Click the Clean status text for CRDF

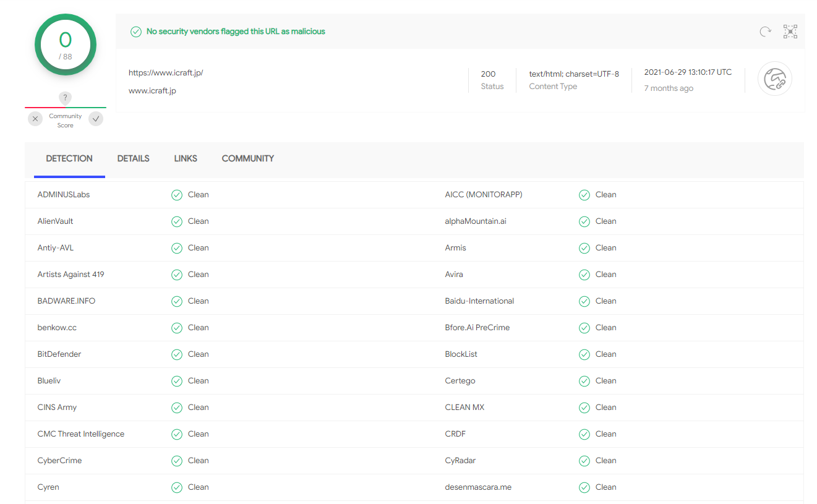[606, 434]
